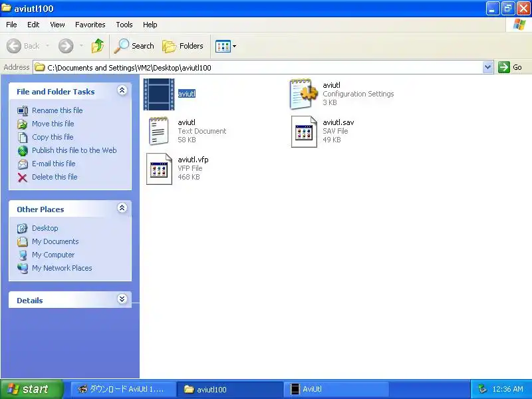The width and height of the screenshot is (532, 399).
Task: Expand the Details panel
Action: 122,299
